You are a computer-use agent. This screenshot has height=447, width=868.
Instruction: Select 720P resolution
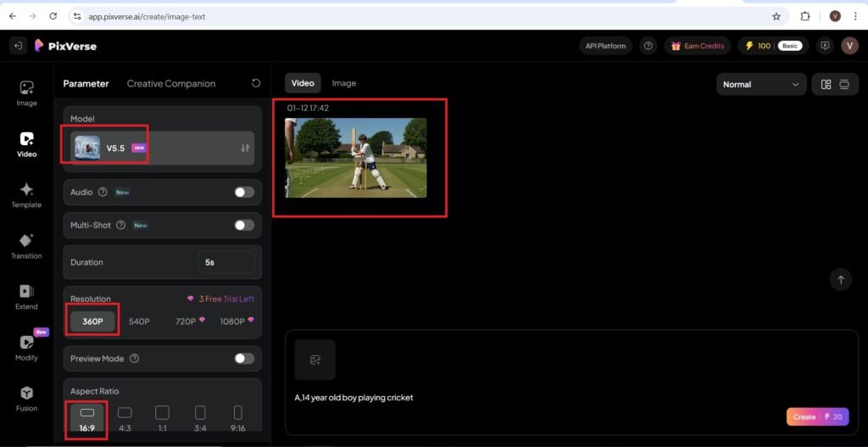(x=190, y=321)
